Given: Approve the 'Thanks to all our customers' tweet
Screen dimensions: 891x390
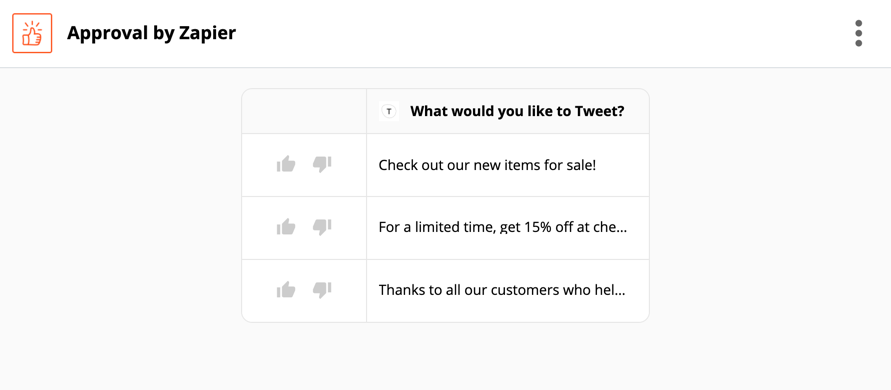Looking at the screenshot, I should [x=286, y=290].
